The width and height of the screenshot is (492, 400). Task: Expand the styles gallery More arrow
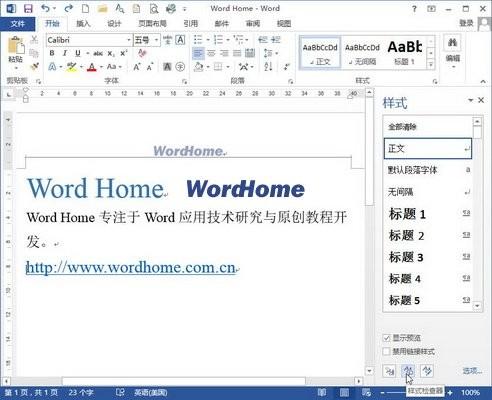[x=431, y=64]
